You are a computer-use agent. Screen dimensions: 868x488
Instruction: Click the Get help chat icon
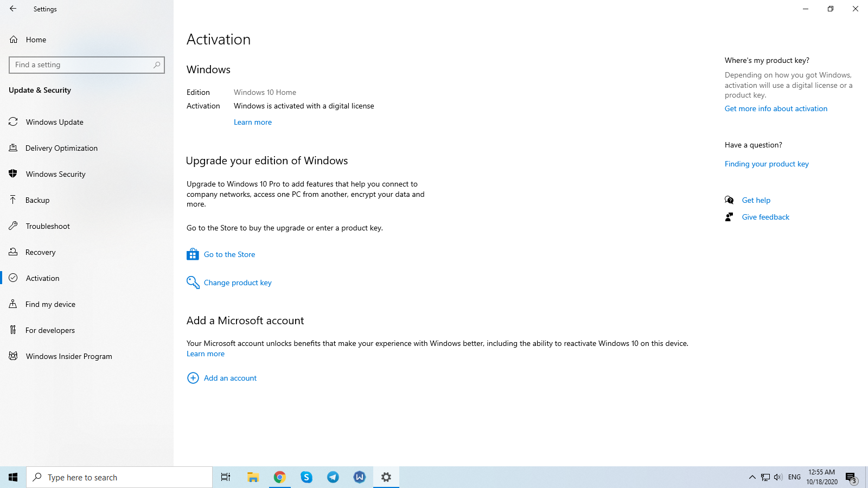[729, 200]
